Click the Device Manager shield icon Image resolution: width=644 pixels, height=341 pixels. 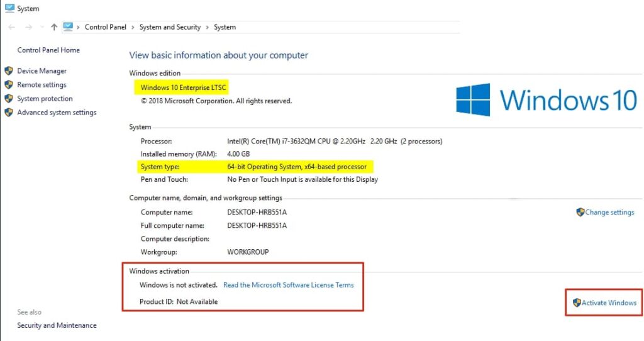(9, 71)
